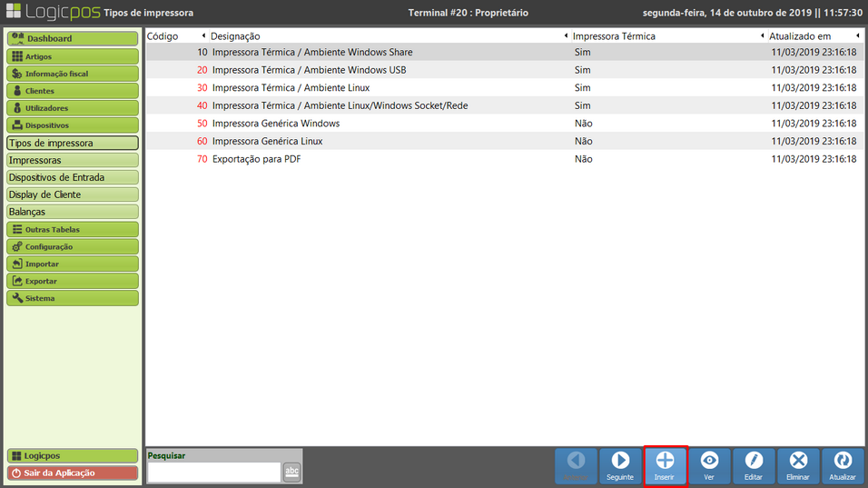The height and width of the screenshot is (488, 868).
Task: Expand the Artigos sidebar section
Action: click(x=73, y=56)
